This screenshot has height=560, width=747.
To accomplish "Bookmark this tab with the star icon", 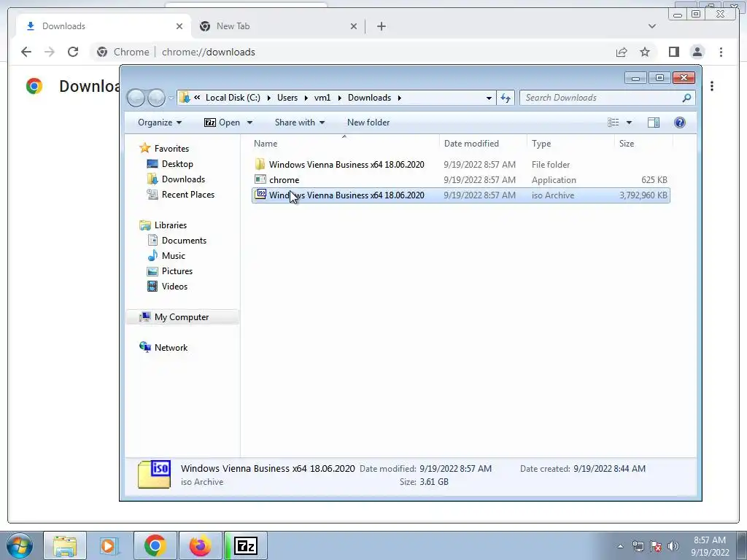I will [x=645, y=52].
